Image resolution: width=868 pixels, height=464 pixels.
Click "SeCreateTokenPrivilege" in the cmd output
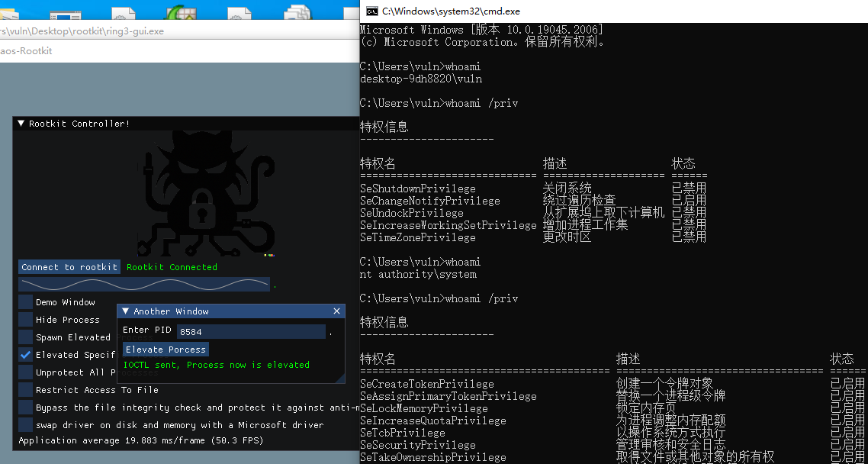pyautogui.click(x=427, y=385)
